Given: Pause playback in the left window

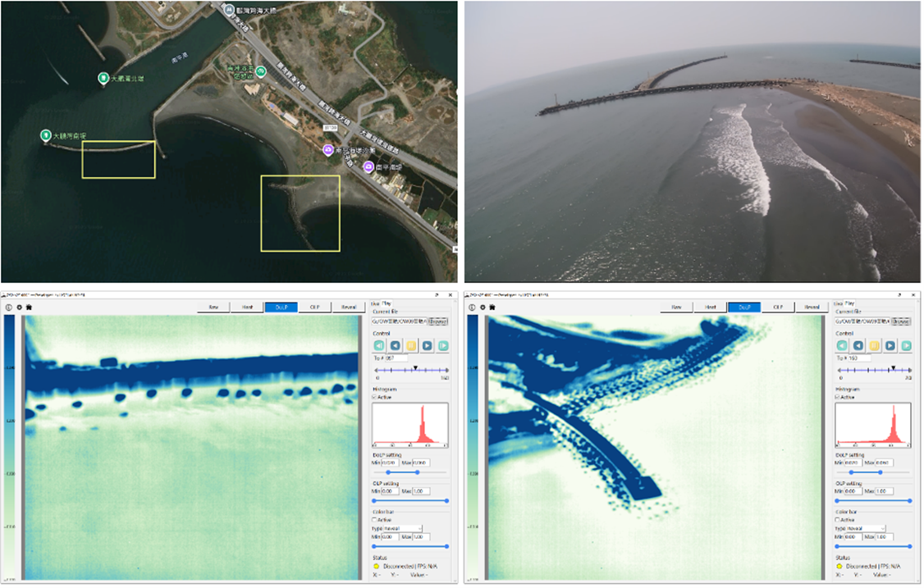Looking at the screenshot, I should coord(410,346).
